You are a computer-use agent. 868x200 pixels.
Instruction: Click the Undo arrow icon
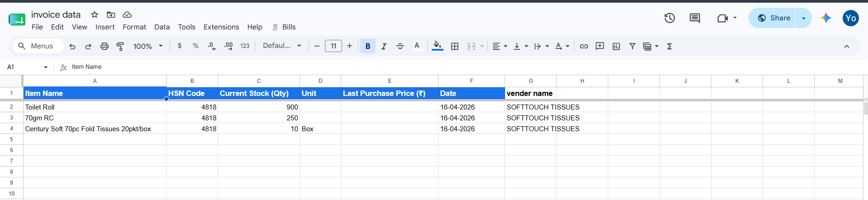tap(72, 46)
